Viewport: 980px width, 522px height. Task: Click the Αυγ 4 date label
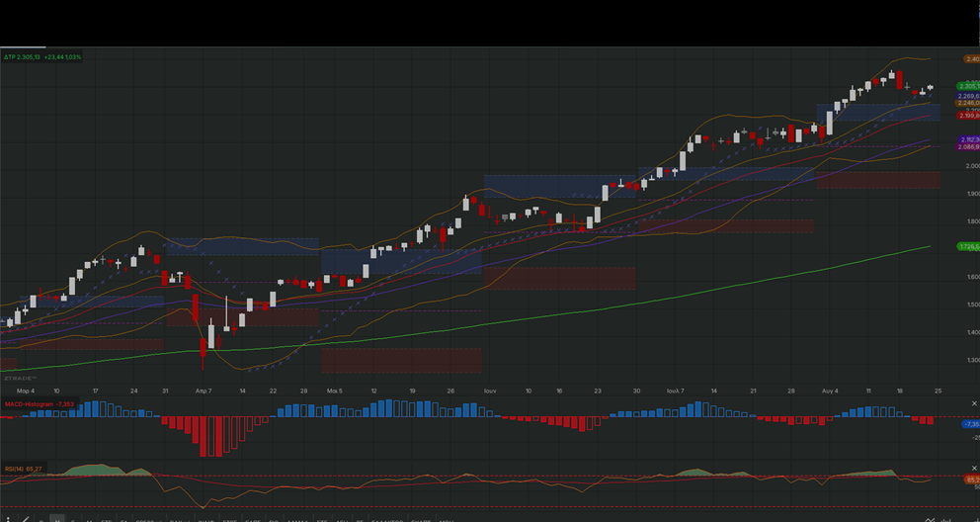pyautogui.click(x=830, y=391)
